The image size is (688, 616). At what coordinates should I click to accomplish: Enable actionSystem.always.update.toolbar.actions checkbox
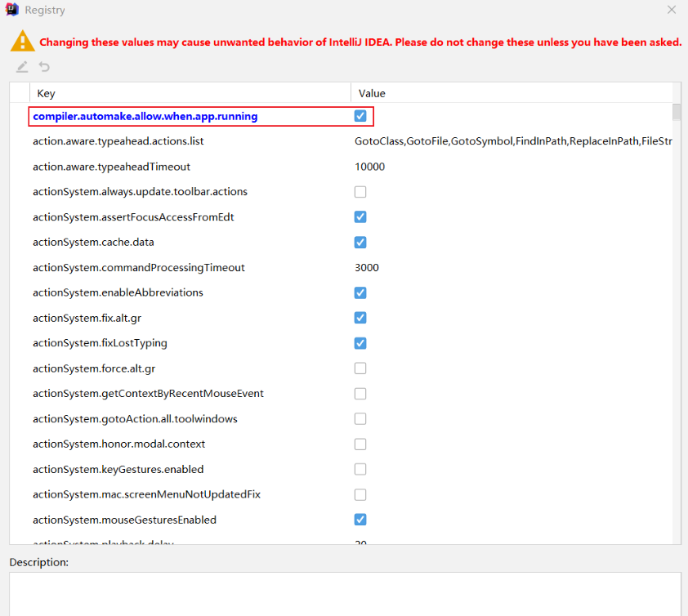[x=360, y=192]
